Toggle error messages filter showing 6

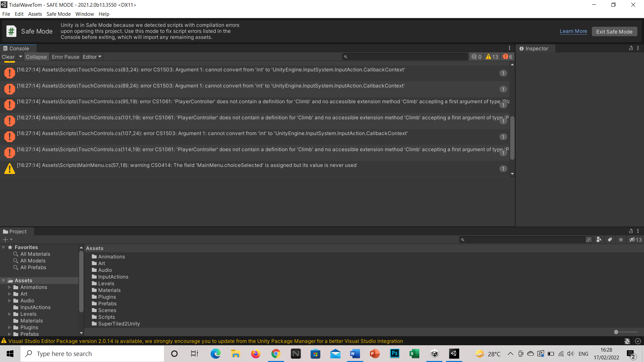click(x=507, y=57)
